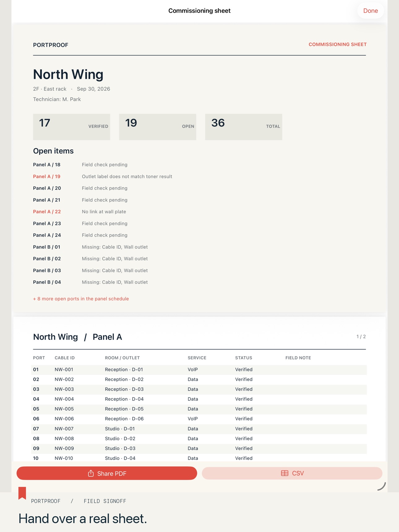This screenshot has width=399, height=532.
Task: Click open item 'Panel A / 21'
Action: tap(47, 200)
